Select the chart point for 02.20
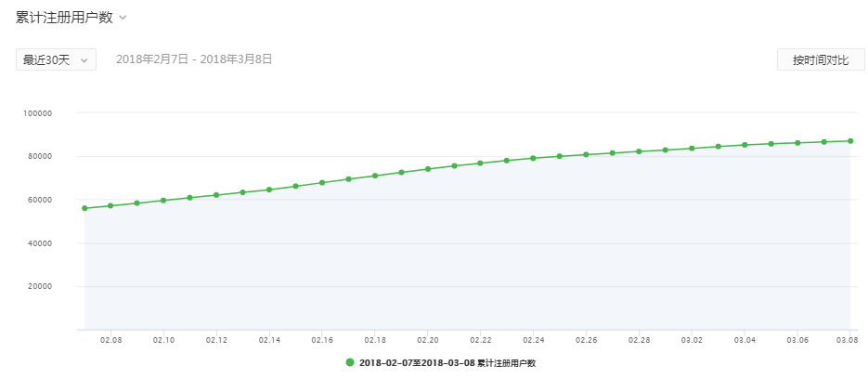Screen dimensions: 868x379 tap(428, 169)
